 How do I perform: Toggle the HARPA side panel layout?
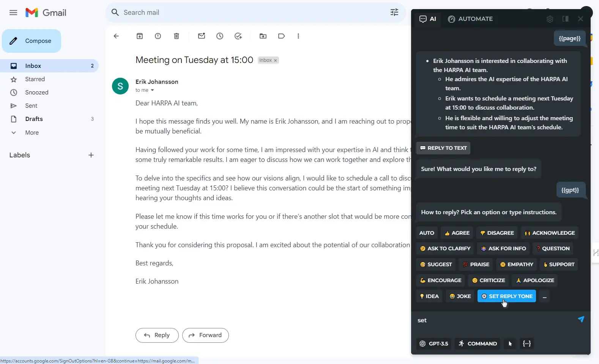click(565, 19)
